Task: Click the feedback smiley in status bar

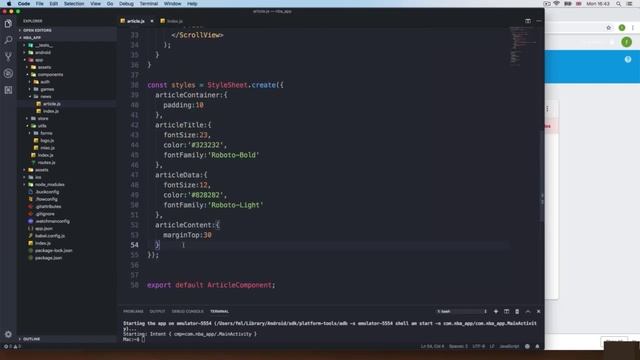Action: [x=527, y=346]
